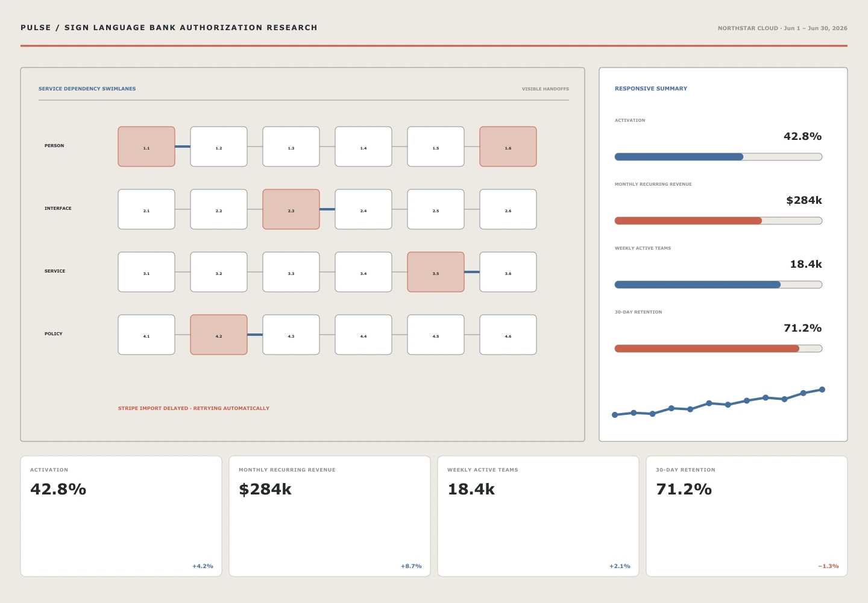Open the Weekly Active Teams card showing +2.1%
This screenshot has height=603, width=868.
click(x=538, y=516)
